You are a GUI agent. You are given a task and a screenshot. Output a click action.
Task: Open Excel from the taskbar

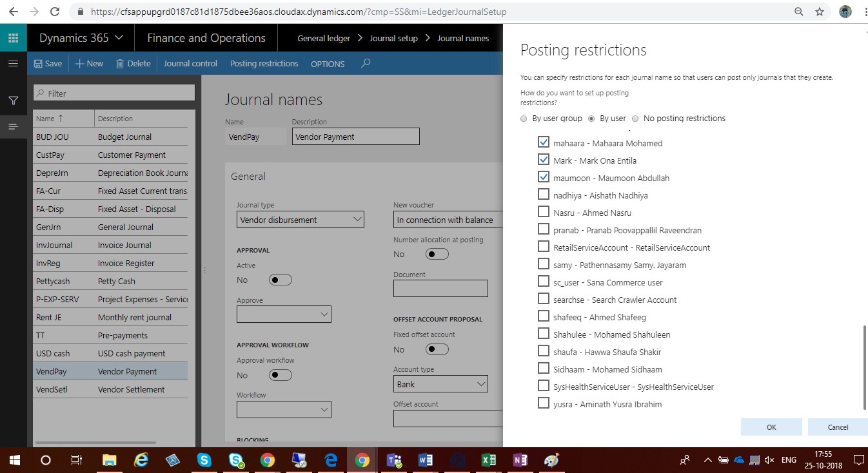[x=488, y=460]
